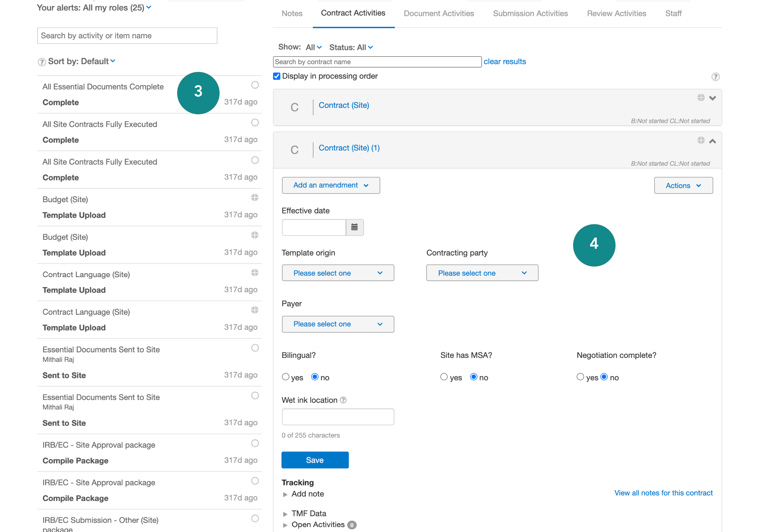Image resolution: width=759 pixels, height=532 pixels.
Task: Click globe icon on first Budget (Site) alert
Action: [255, 197]
